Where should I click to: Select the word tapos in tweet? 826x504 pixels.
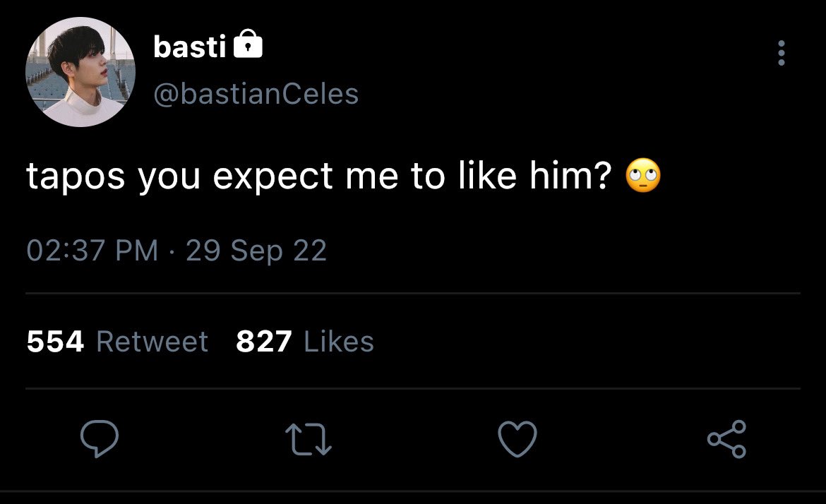pos(76,177)
